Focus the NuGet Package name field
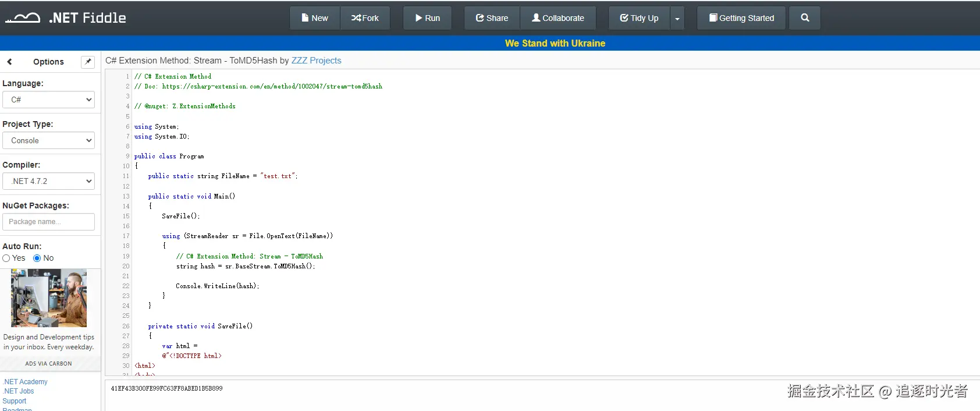The image size is (980, 411). coord(48,222)
